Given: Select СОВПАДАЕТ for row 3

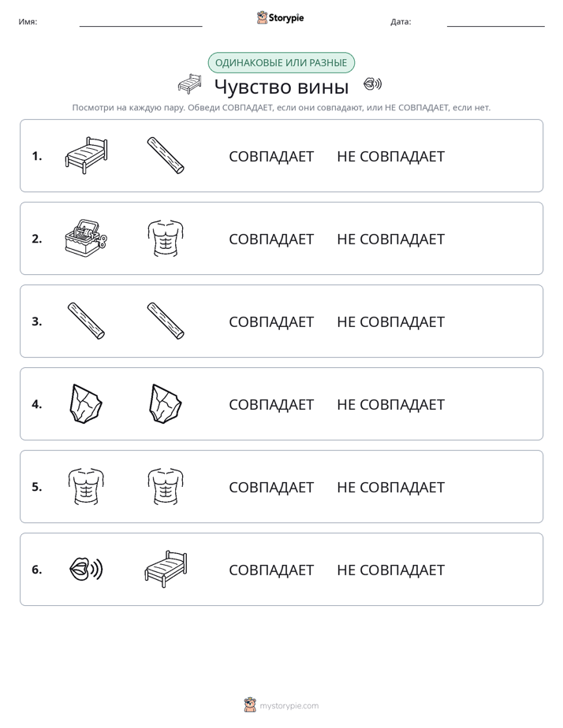Looking at the screenshot, I should (x=271, y=321).
